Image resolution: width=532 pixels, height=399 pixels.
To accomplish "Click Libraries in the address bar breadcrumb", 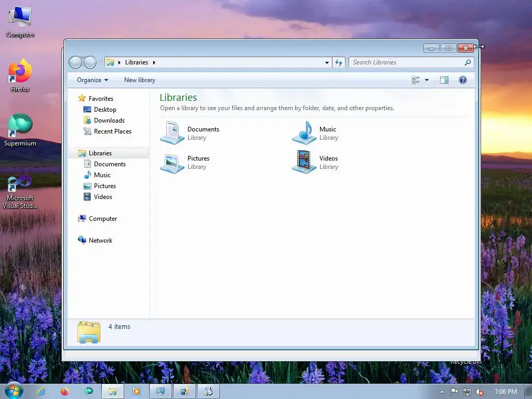I will click(x=137, y=62).
